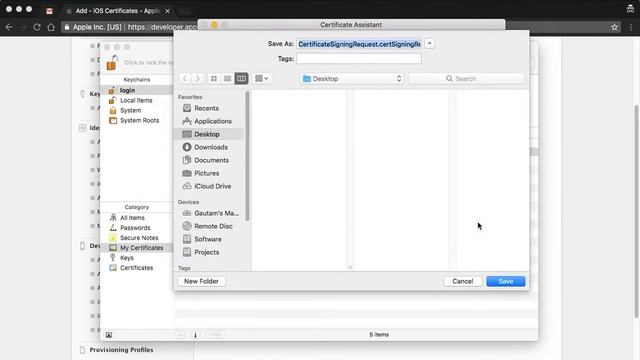The image size is (640, 360).
Task: Bookmark the page with the star
Action: 614,27
